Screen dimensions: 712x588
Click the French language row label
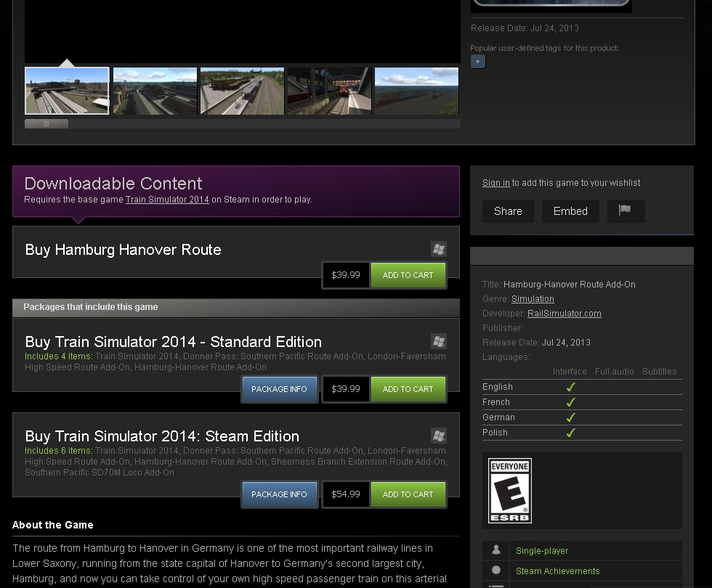pyautogui.click(x=495, y=402)
